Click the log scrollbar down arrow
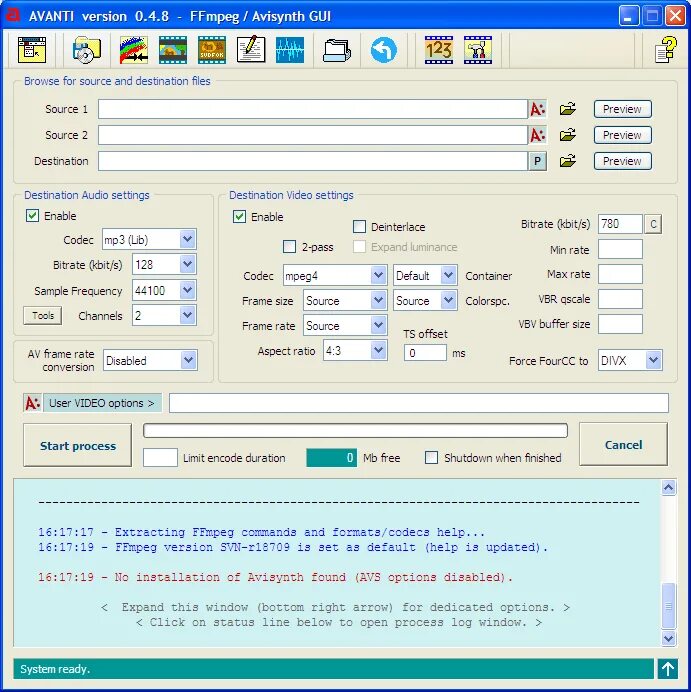The image size is (691, 692). [668, 638]
